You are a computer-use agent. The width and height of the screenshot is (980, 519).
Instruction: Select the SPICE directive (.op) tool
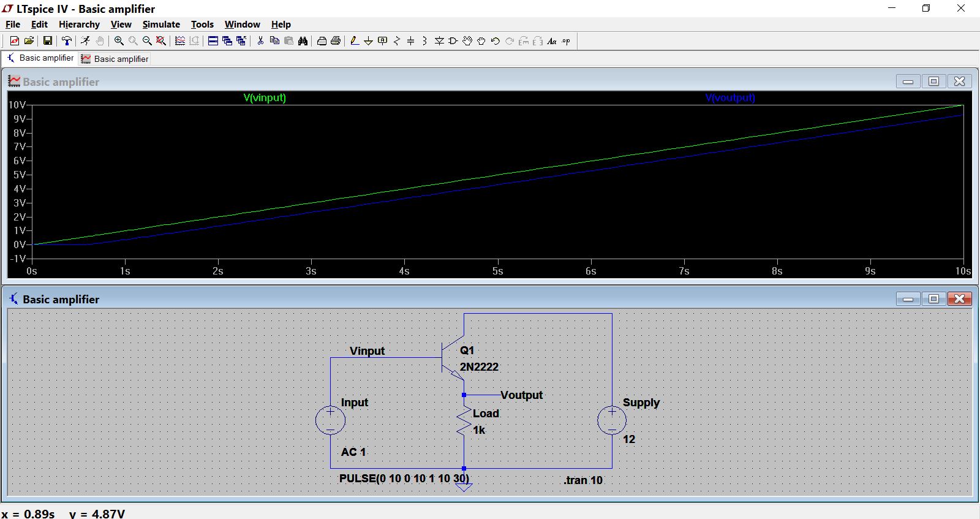[x=566, y=41]
